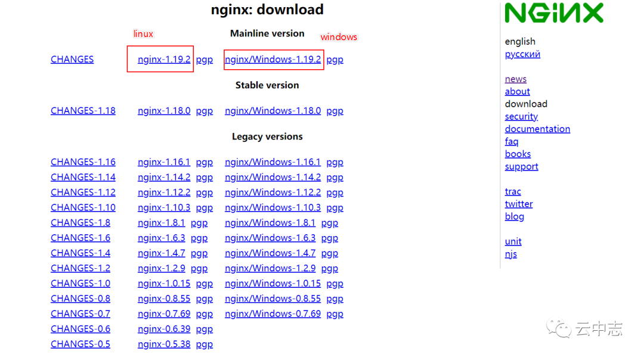Viewport: 644px width, 357px height.
Task: Open CHANGES-0.7 link
Action: coord(80,314)
